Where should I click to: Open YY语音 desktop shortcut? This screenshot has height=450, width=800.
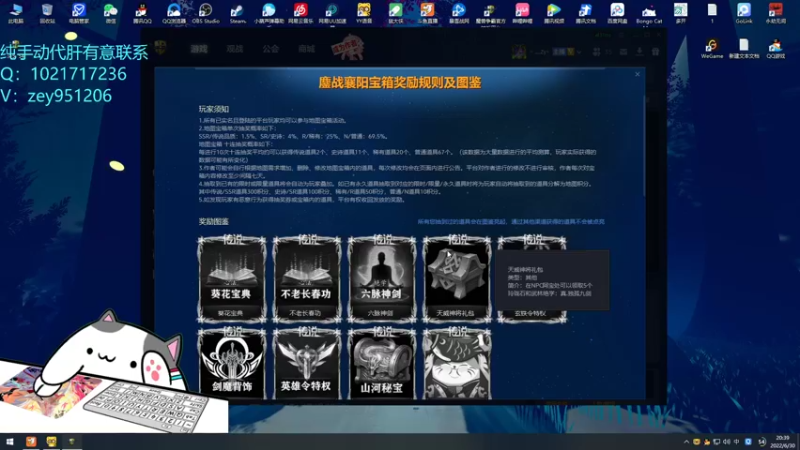[x=364, y=13]
